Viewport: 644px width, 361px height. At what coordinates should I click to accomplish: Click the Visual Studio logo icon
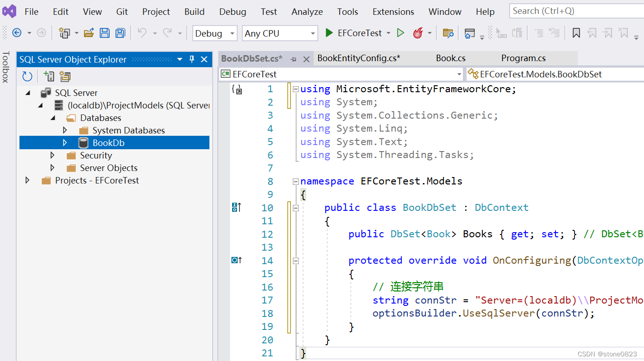point(9,11)
